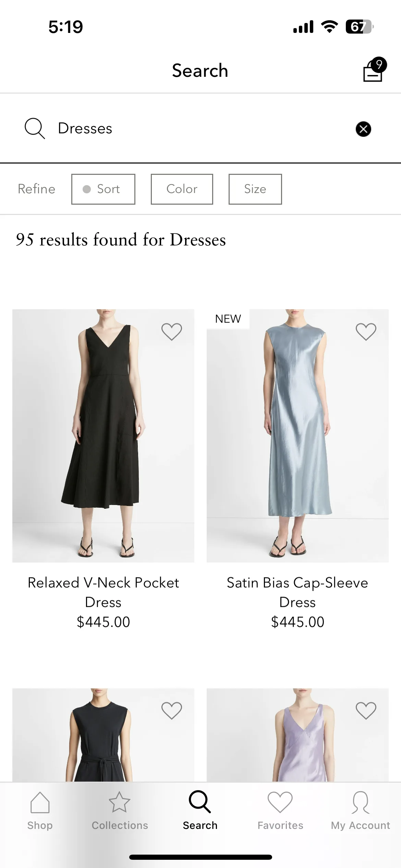The image size is (401, 868).
Task: Go to the Shop tab
Action: click(x=40, y=811)
